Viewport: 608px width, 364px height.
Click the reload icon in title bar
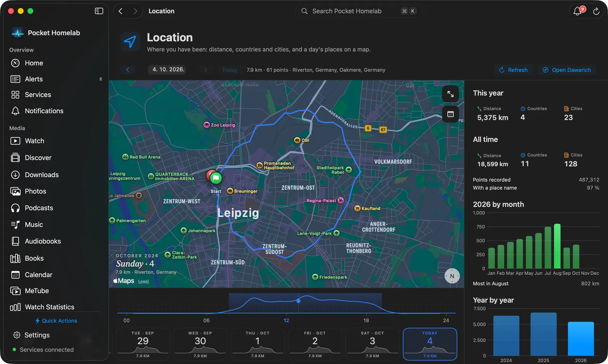click(596, 11)
